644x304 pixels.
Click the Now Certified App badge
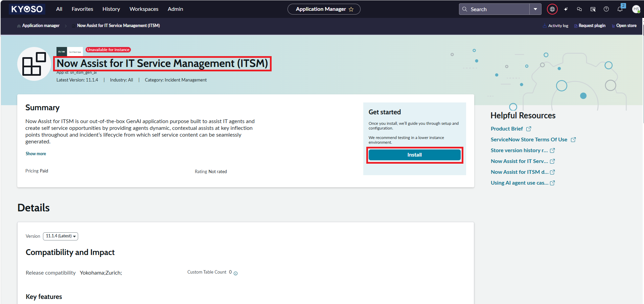coord(70,51)
